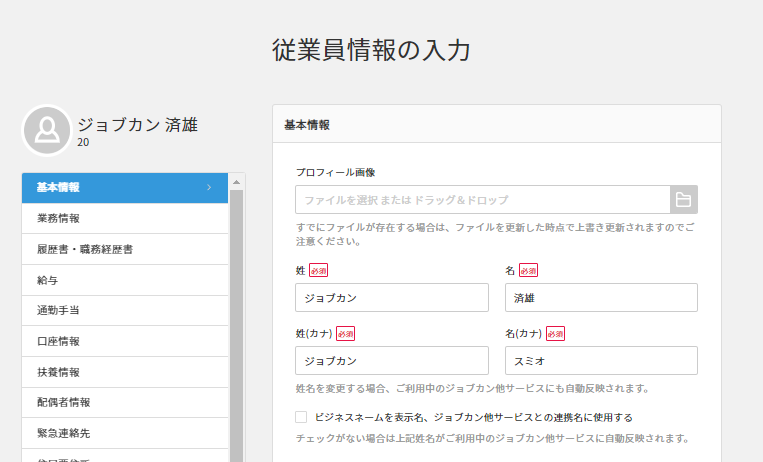Click the page title 従業員情報の入力
763x462 pixels.
pyautogui.click(x=371, y=50)
